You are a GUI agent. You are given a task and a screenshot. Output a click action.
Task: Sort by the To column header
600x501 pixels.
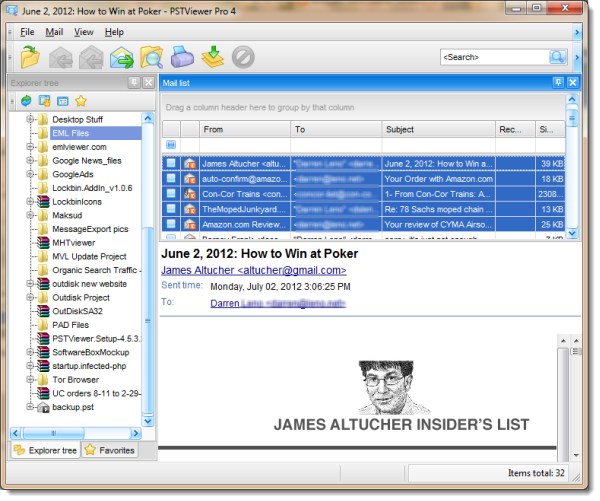tap(336, 129)
